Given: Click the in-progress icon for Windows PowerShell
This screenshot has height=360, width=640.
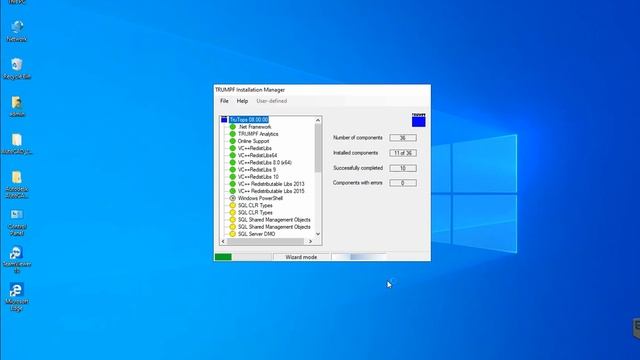Looking at the screenshot, I should (233, 198).
